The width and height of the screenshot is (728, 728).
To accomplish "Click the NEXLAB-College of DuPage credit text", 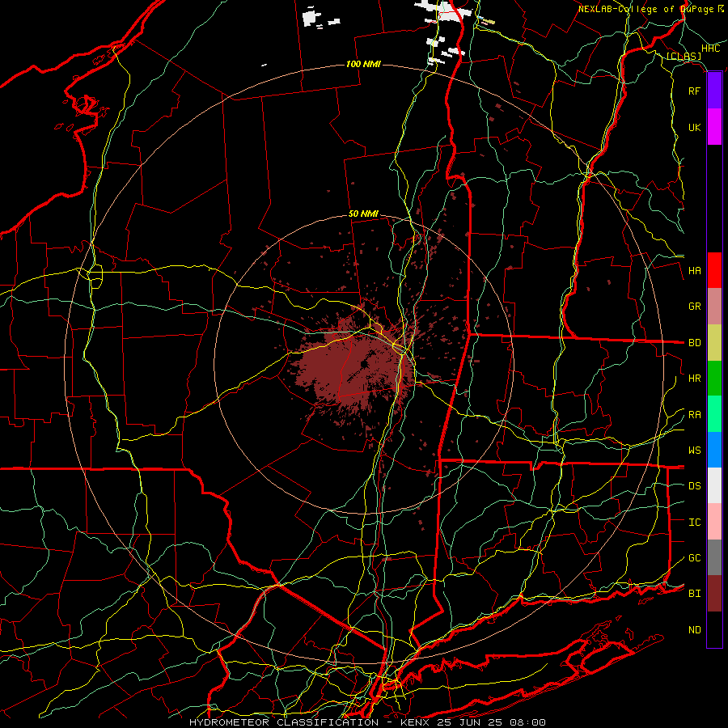I will 651,9.
